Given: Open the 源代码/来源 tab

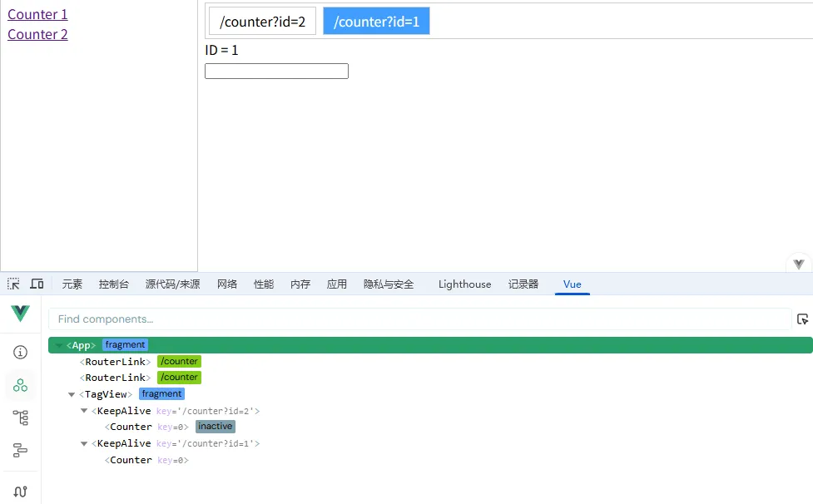Looking at the screenshot, I should tap(172, 284).
